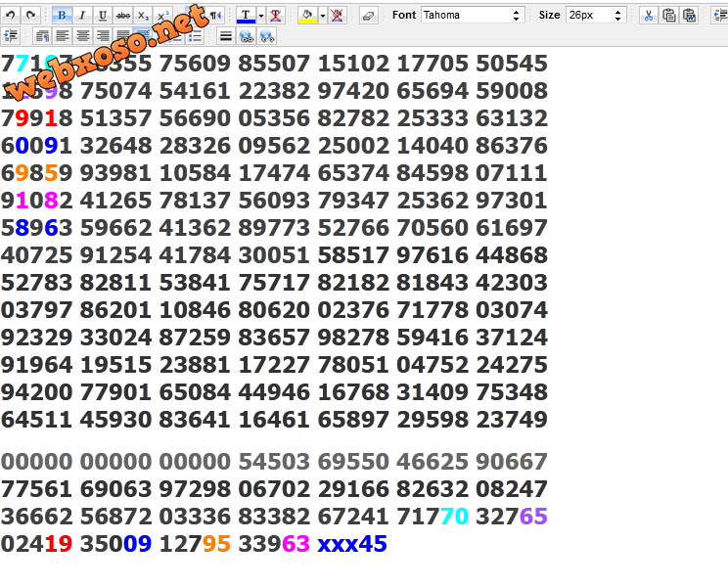Toggle bold formatting

(62, 16)
